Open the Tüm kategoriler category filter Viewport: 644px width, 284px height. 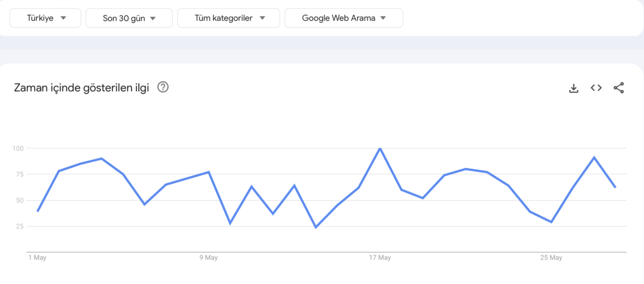[x=228, y=18]
